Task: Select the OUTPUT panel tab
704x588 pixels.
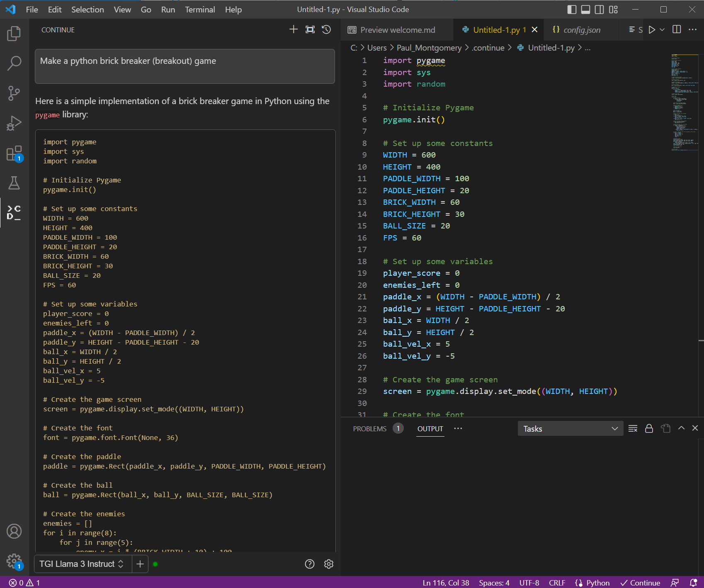Action: point(430,429)
